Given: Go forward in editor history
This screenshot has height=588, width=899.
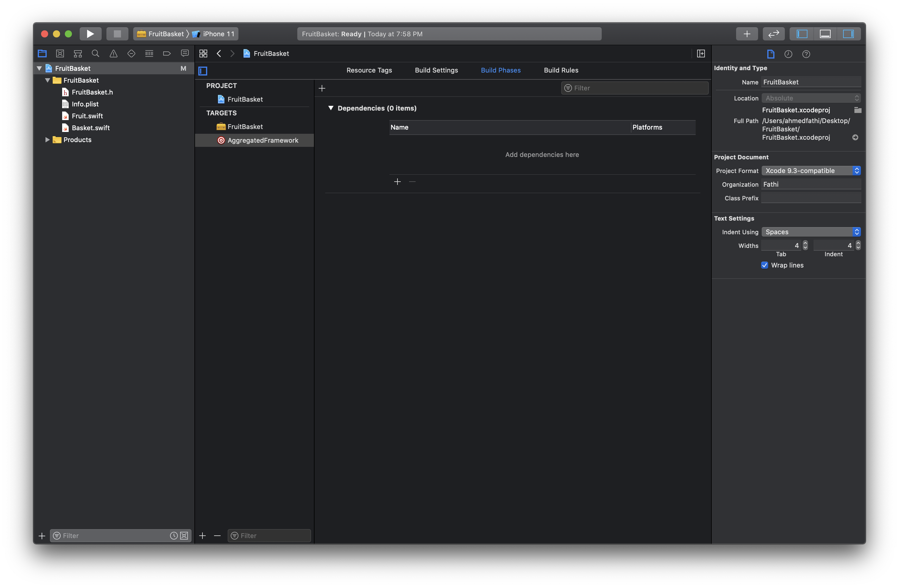Looking at the screenshot, I should (x=232, y=54).
